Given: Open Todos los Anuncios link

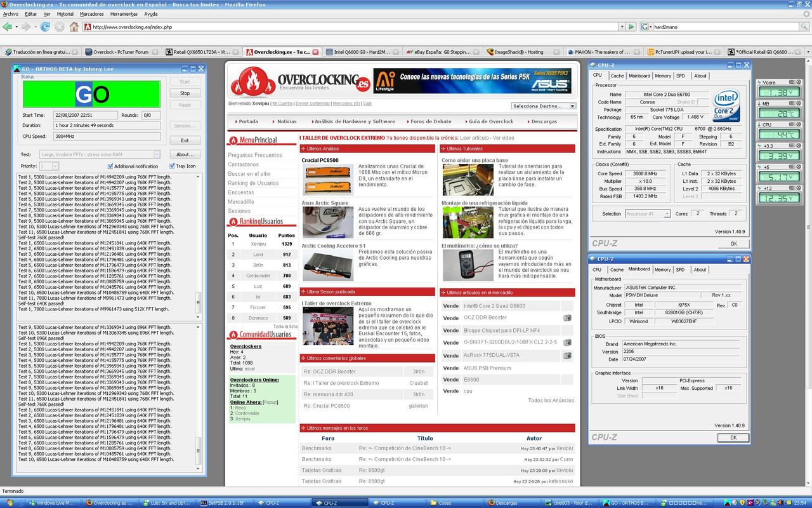Looking at the screenshot, I should [x=551, y=400].
